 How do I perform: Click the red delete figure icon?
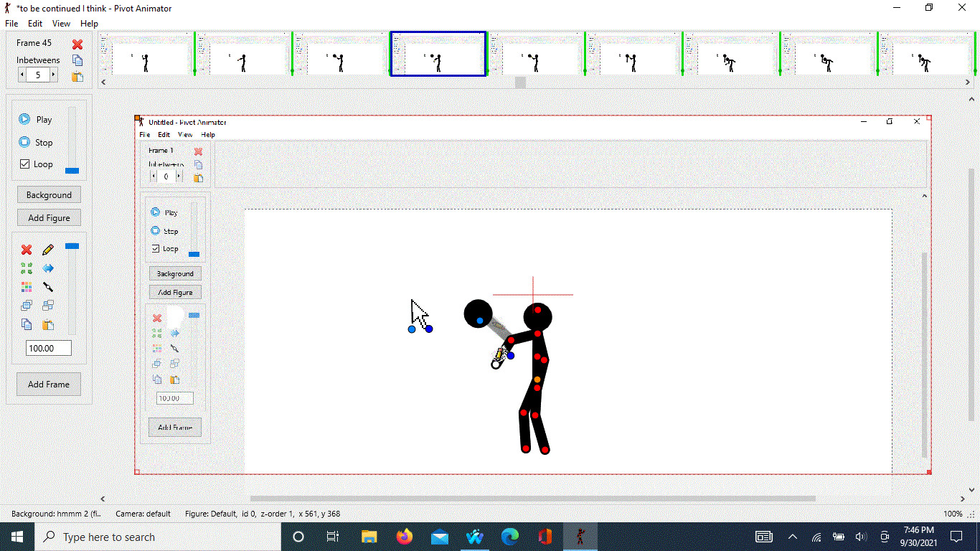[27, 250]
